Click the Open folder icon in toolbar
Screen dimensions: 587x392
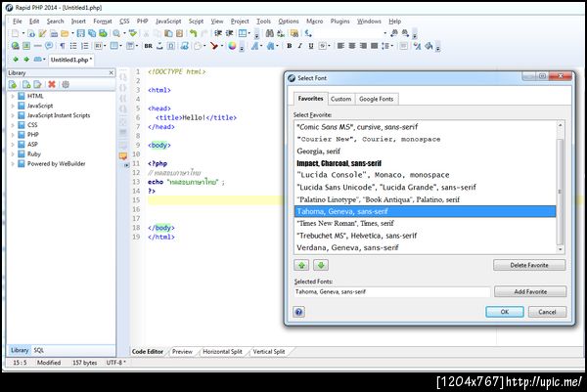coord(65,33)
